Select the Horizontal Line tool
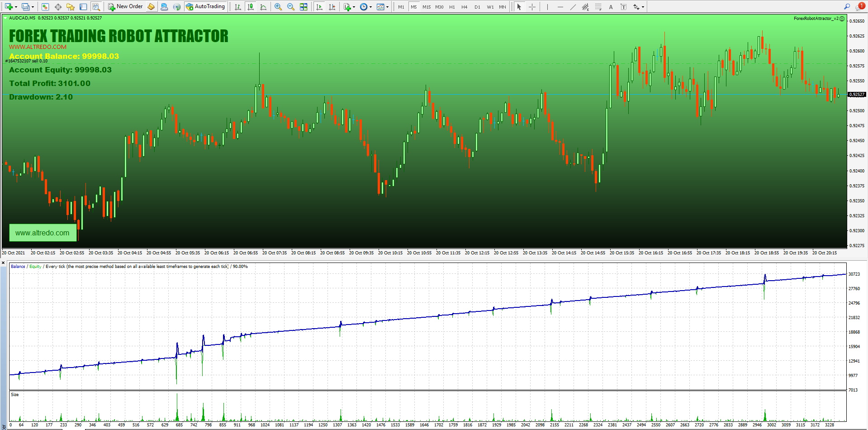Screen dimensions: 868x430 click(560, 7)
